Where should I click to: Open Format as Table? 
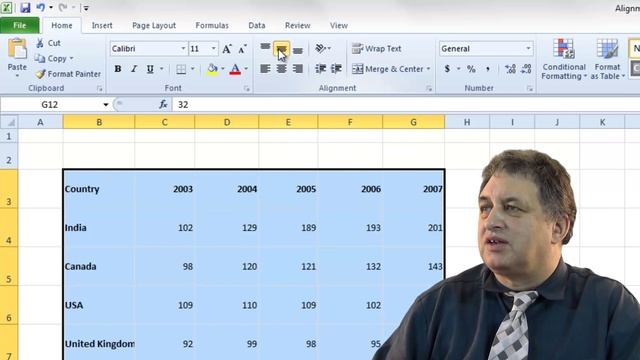[607, 59]
